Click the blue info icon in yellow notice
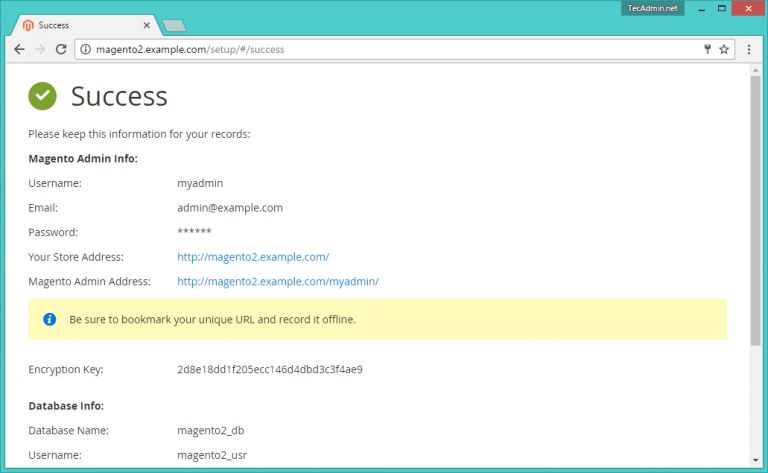768x473 pixels. (x=49, y=320)
